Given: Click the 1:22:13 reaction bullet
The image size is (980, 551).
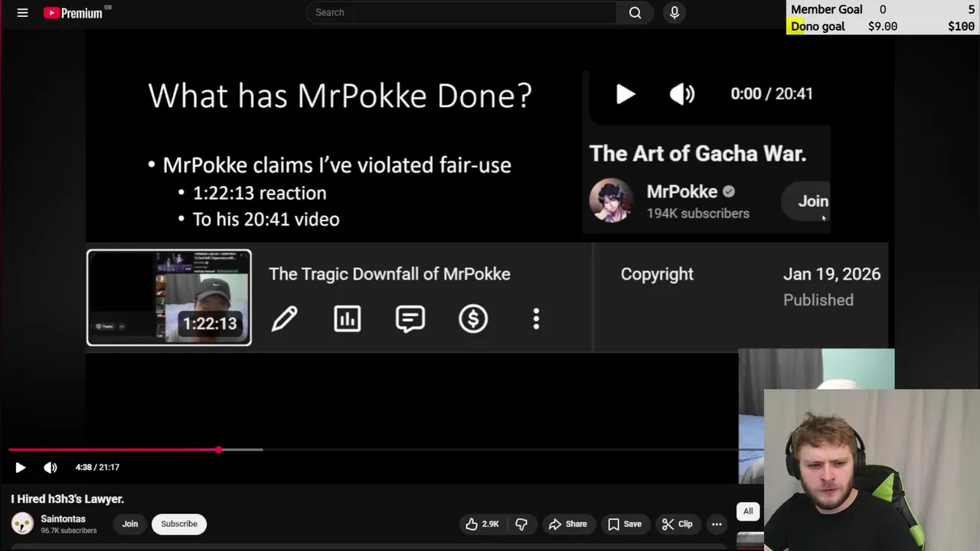Looking at the screenshot, I should (x=260, y=193).
